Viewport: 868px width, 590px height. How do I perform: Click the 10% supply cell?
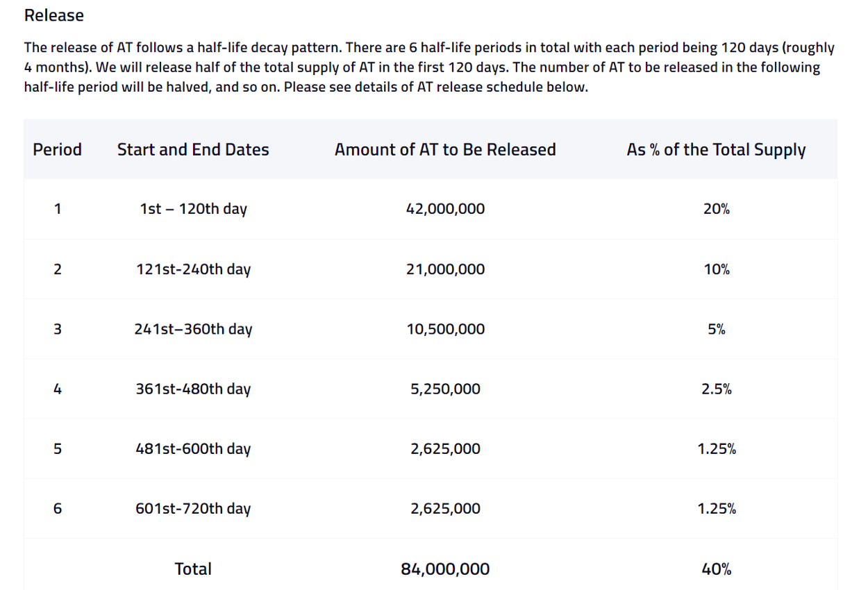tap(716, 269)
